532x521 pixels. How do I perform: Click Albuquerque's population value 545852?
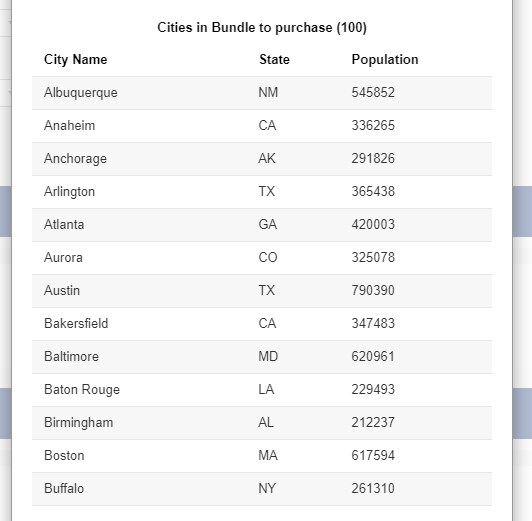(373, 93)
